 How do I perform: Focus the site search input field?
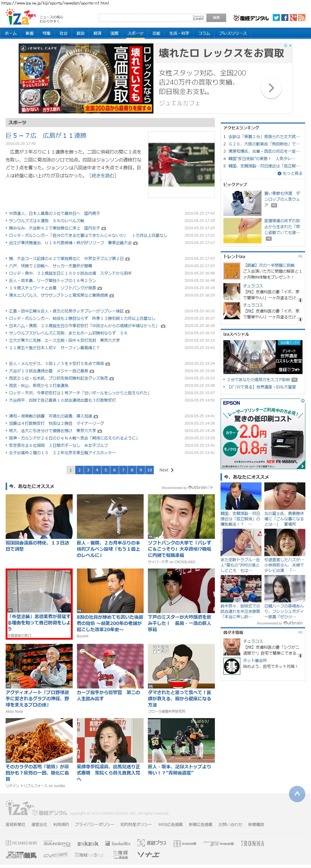152,18
